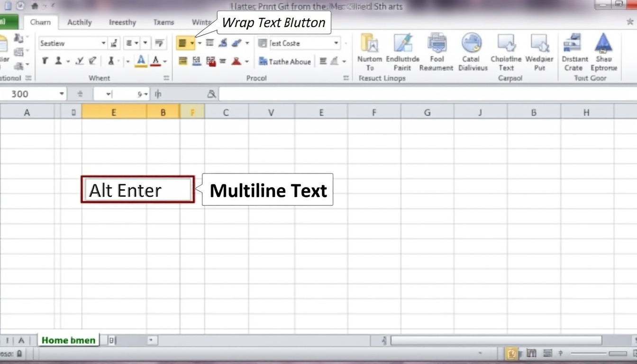Image resolution: width=637 pixels, height=364 pixels.
Task: Click the Catal Dialivieus globe icon
Action: click(x=471, y=43)
